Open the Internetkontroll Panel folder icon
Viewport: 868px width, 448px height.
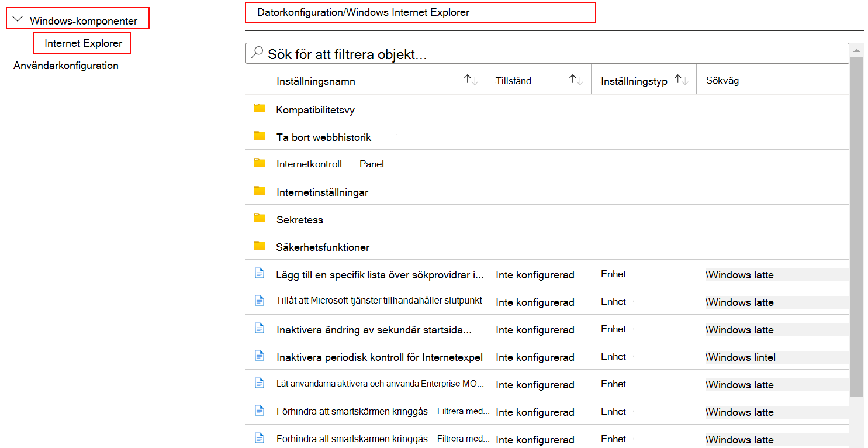(x=260, y=163)
